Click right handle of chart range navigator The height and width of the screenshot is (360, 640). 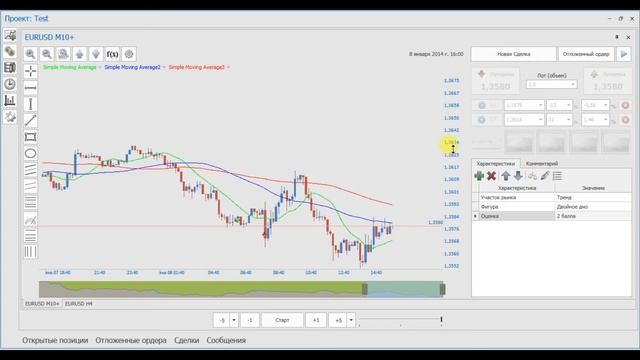pyautogui.click(x=442, y=289)
